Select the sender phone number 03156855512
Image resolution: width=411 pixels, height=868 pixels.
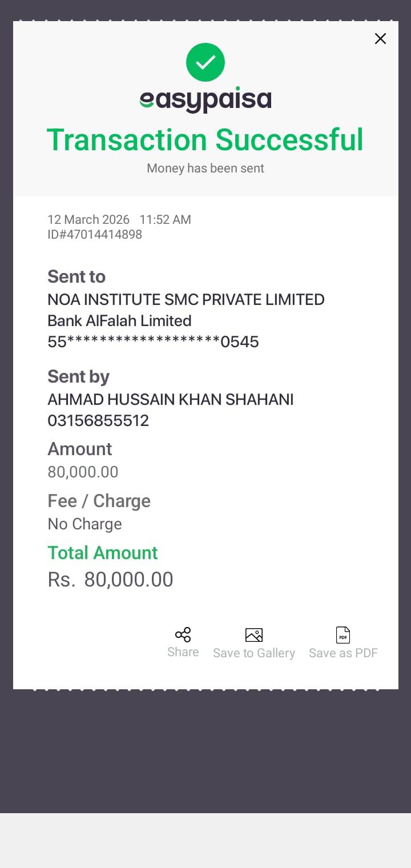coord(98,420)
